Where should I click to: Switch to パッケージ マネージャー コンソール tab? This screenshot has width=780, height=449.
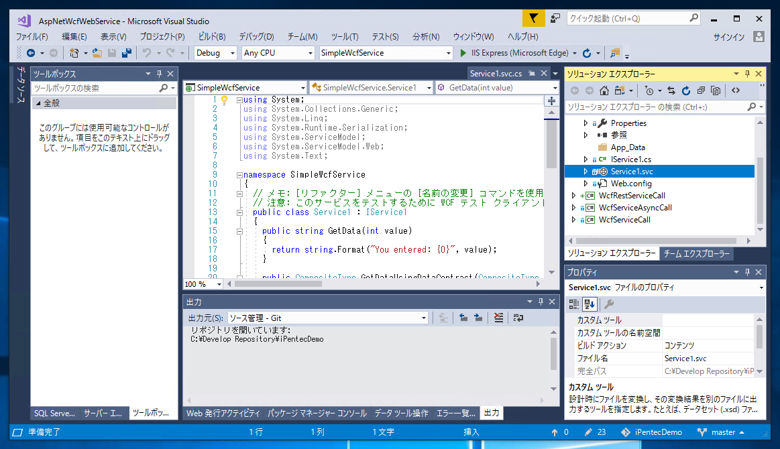point(317,413)
